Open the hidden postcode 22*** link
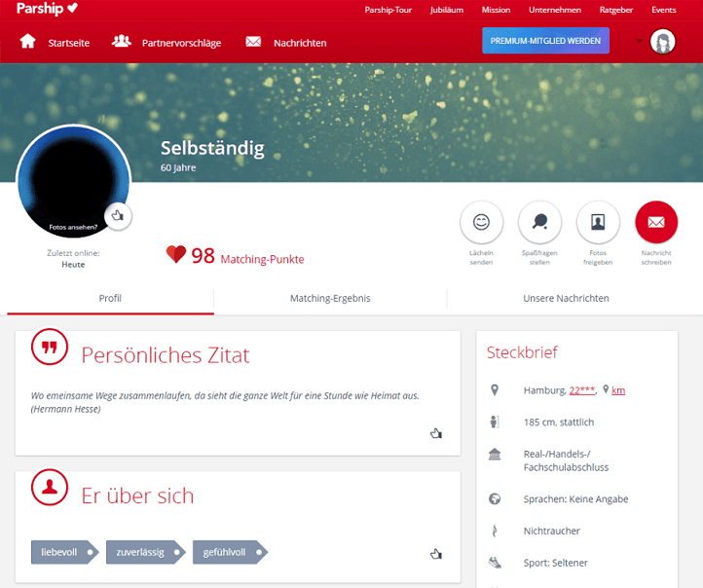Viewport: 703px width, 588px height. tap(582, 390)
